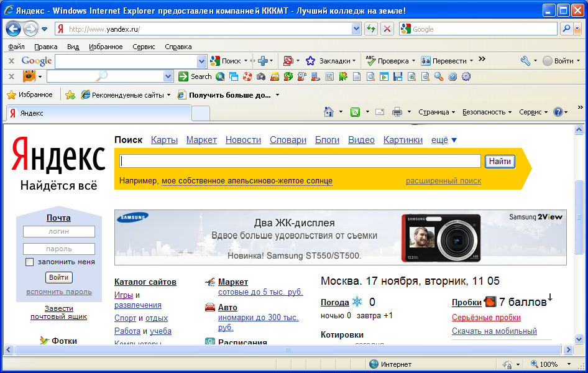The height and width of the screenshot is (373, 588).
Task: Open the Серьёзные пробки link
Action: pyautogui.click(x=486, y=318)
